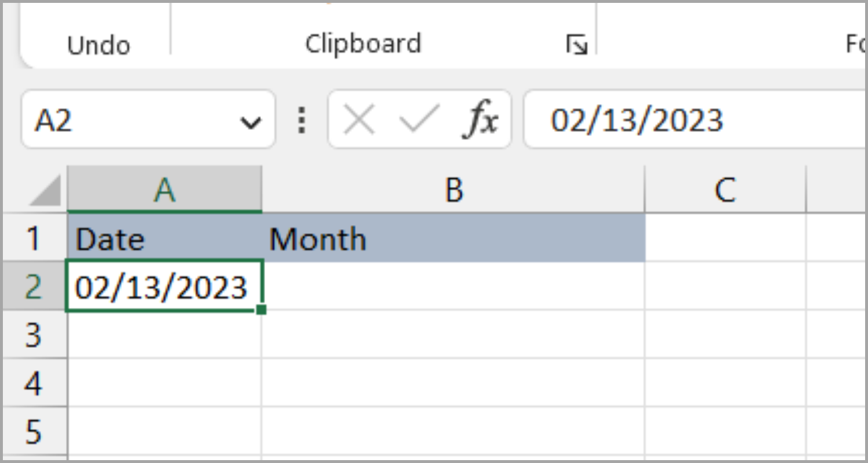Click the Clipboard group label
The image size is (868, 463).
363,43
